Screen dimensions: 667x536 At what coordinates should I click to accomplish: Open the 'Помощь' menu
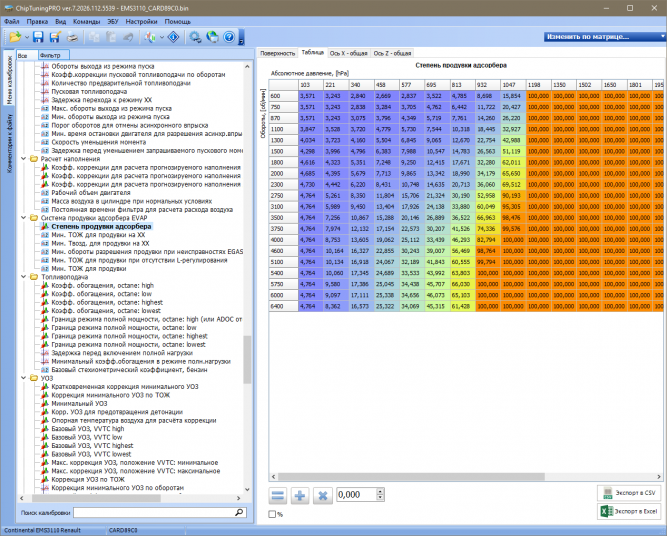(x=177, y=21)
